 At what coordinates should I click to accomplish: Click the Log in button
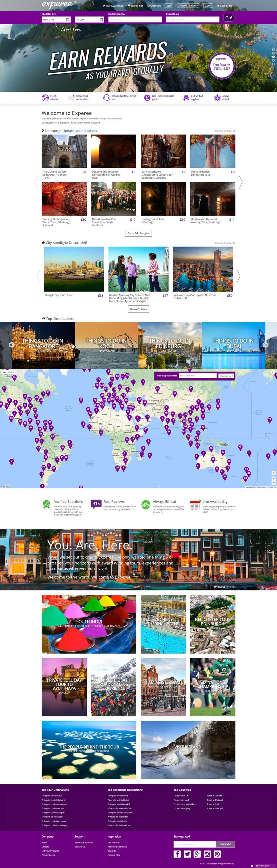pyautogui.click(x=169, y=6)
